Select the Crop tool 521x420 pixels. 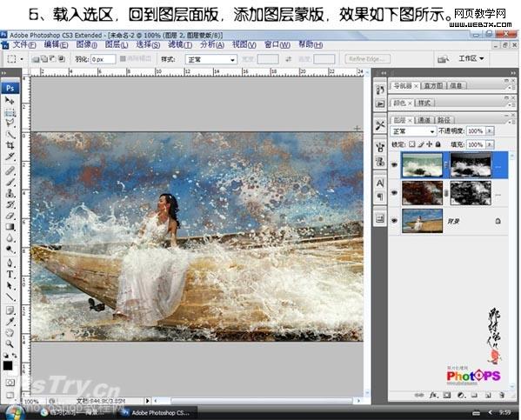click(x=10, y=145)
